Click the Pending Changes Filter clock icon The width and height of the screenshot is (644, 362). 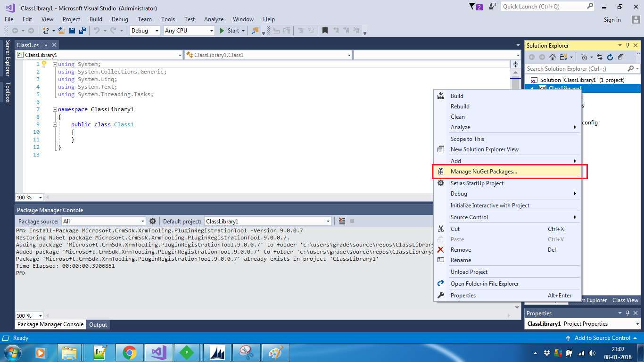tap(584, 57)
